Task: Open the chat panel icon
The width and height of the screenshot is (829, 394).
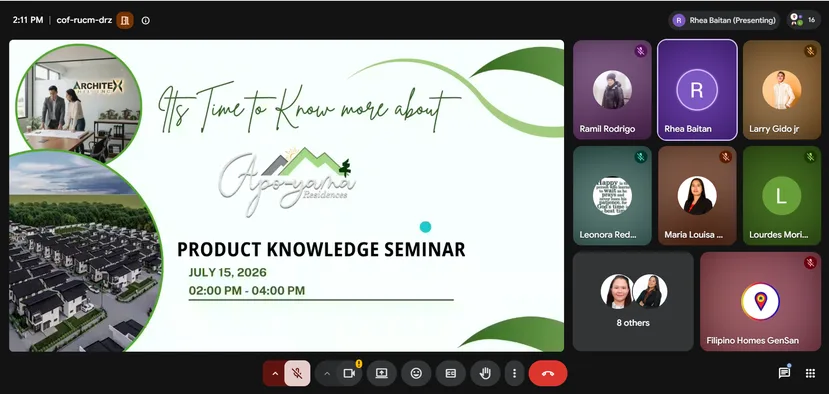Action: coord(784,373)
